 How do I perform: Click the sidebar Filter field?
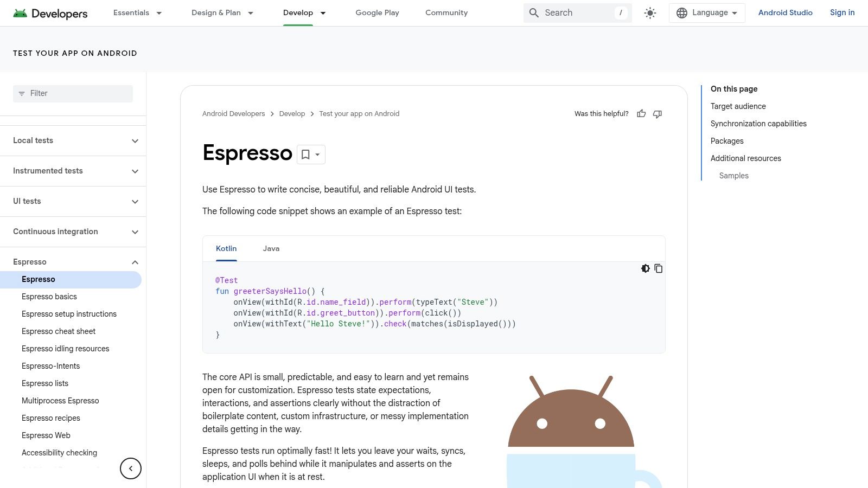click(73, 94)
